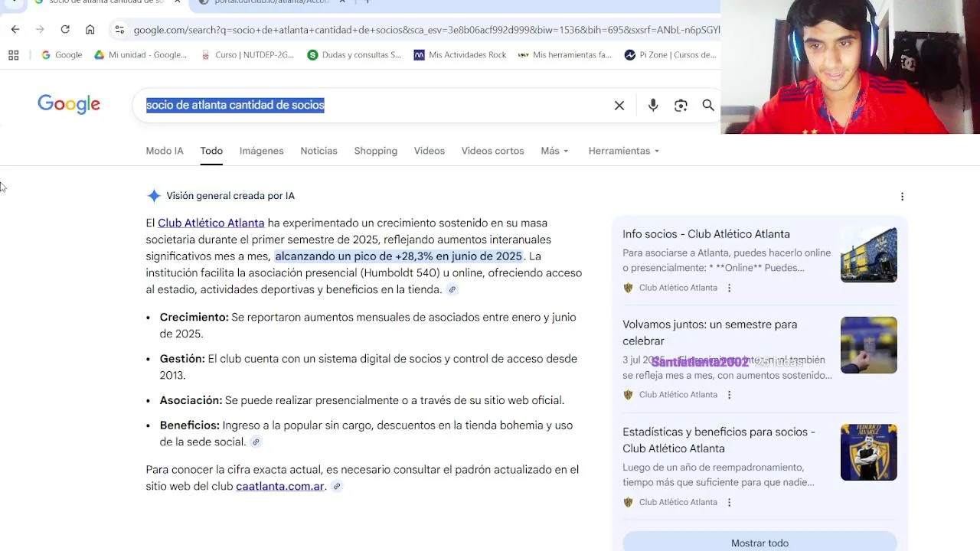The width and height of the screenshot is (980, 551).
Task: Open source link icon after caatlanta.com.ar
Action: (337, 486)
